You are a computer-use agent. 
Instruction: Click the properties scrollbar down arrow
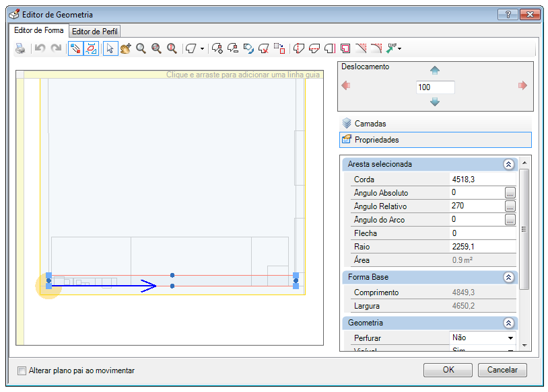pyautogui.click(x=524, y=345)
